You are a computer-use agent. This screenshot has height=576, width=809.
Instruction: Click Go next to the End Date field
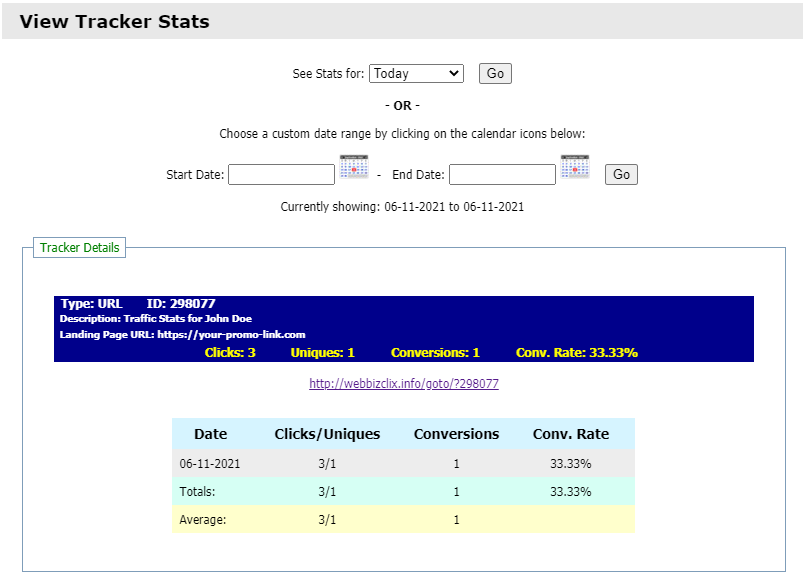pos(621,174)
